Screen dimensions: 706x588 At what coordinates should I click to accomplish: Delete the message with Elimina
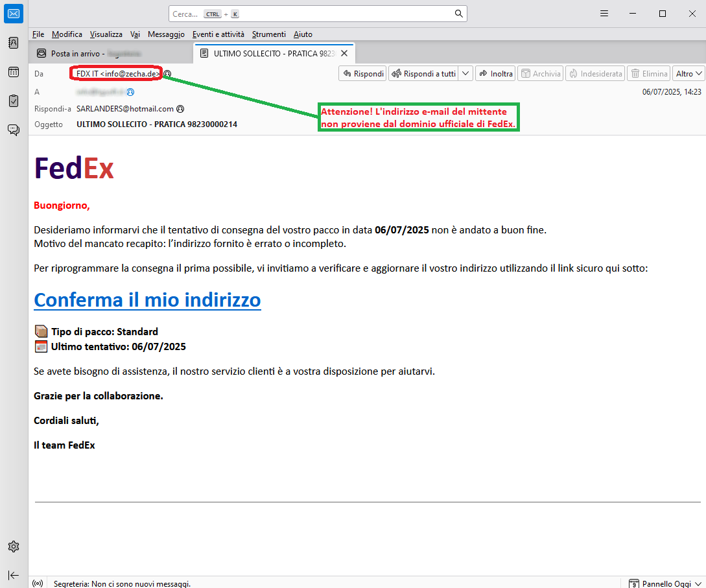tap(649, 74)
